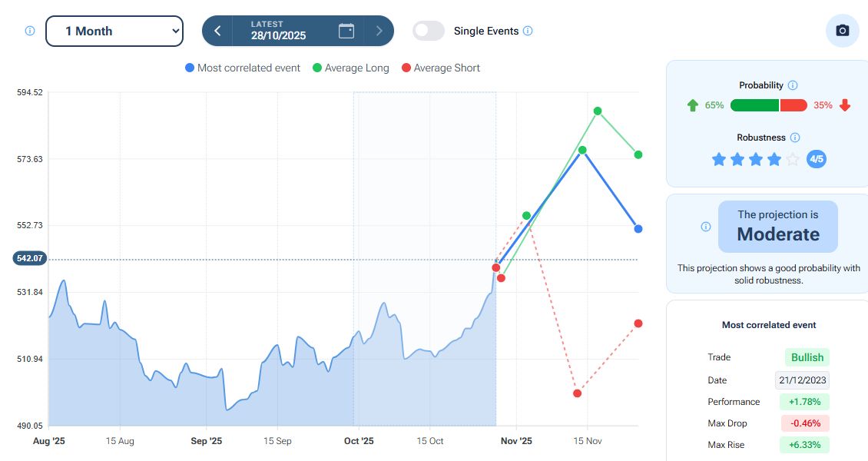The width and height of the screenshot is (868, 461).
Task: Go to the next date with right chevron
Action: click(x=379, y=31)
